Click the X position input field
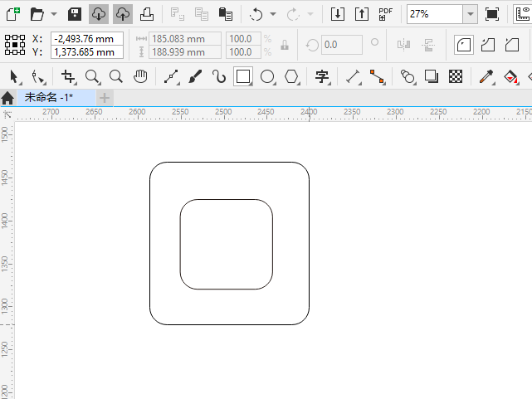532x399 pixels. point(87,39)
